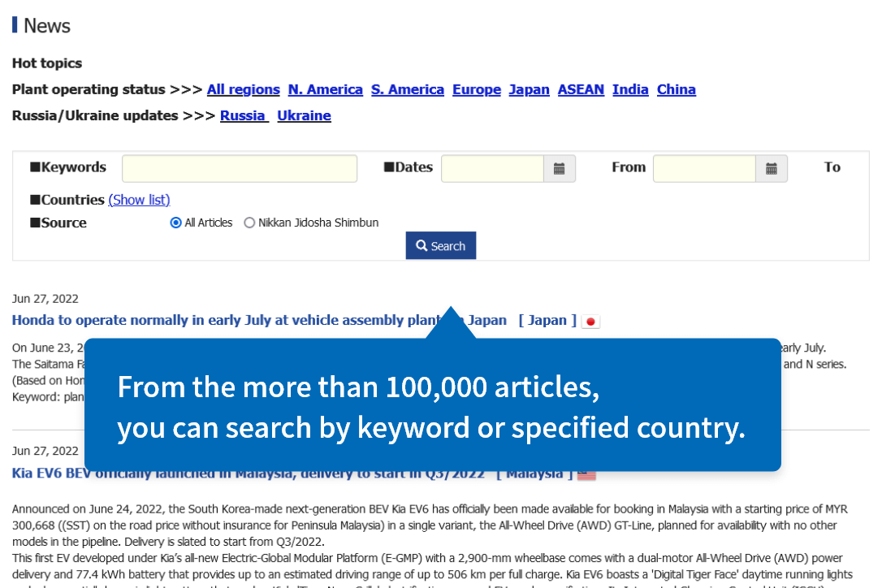Click the Dates input field
Viewport: 882px width, 588px height.
click(x=492, y=169)
